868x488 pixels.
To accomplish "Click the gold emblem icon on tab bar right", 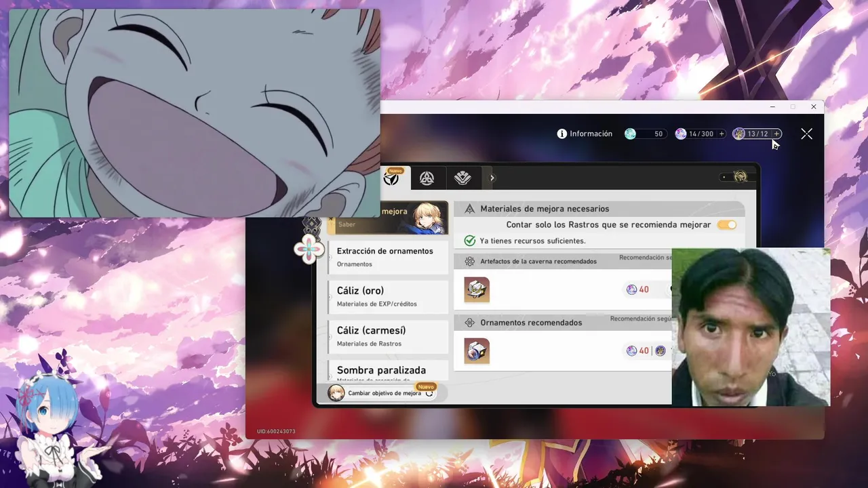I will point(740,177).
